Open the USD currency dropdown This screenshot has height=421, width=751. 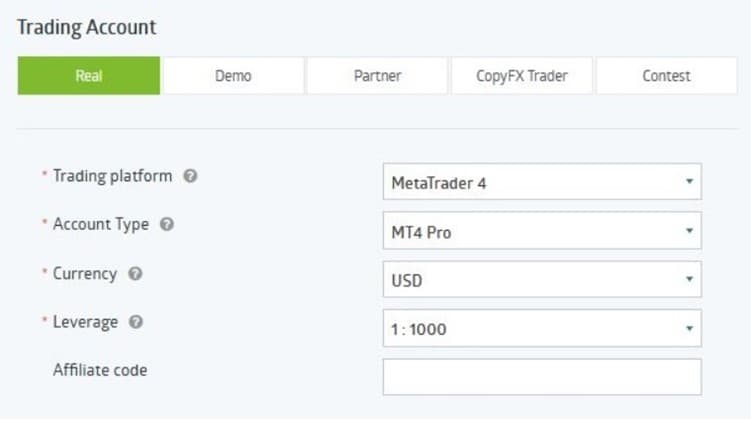tap(542, 279)
